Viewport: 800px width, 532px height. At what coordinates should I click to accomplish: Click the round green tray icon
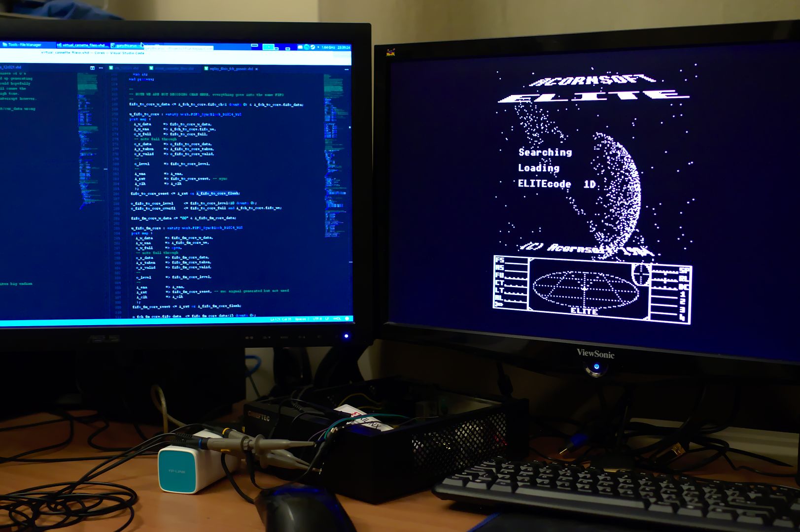306,47
